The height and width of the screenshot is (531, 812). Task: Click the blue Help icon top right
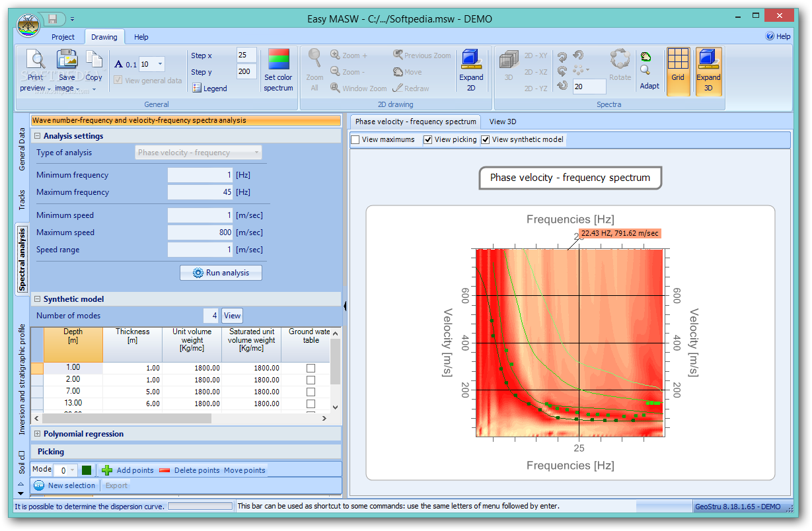tap(770, 37)
